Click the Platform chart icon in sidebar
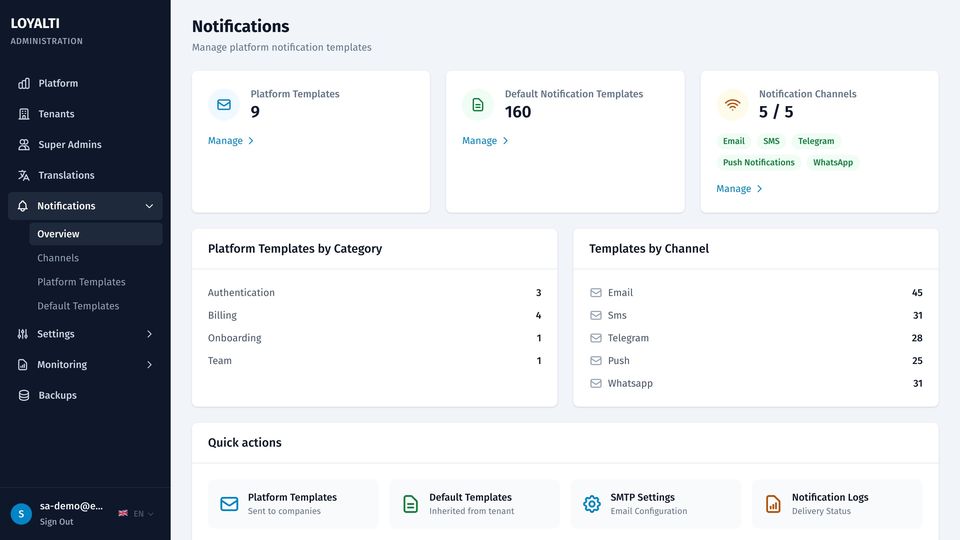 tap(24, 83)
